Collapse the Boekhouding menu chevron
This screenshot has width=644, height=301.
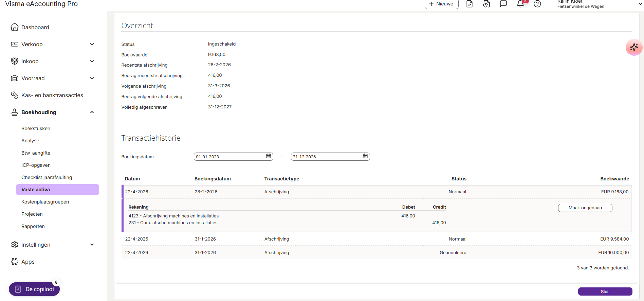(x=92, y=112)
